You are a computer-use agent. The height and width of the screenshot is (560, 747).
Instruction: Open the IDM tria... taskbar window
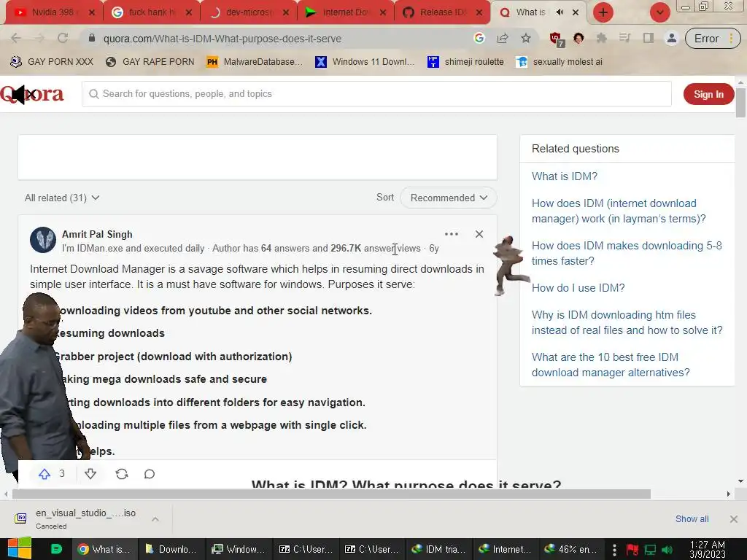438,549
